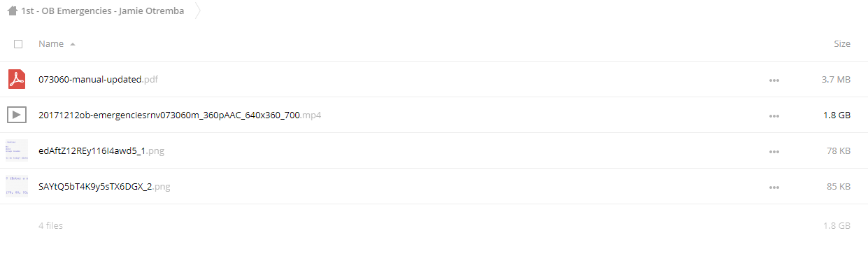Open the 1st - OB Emergencies breadcrumb folder
The height and width of the screenshot is (254, 868).
(103, 11)
